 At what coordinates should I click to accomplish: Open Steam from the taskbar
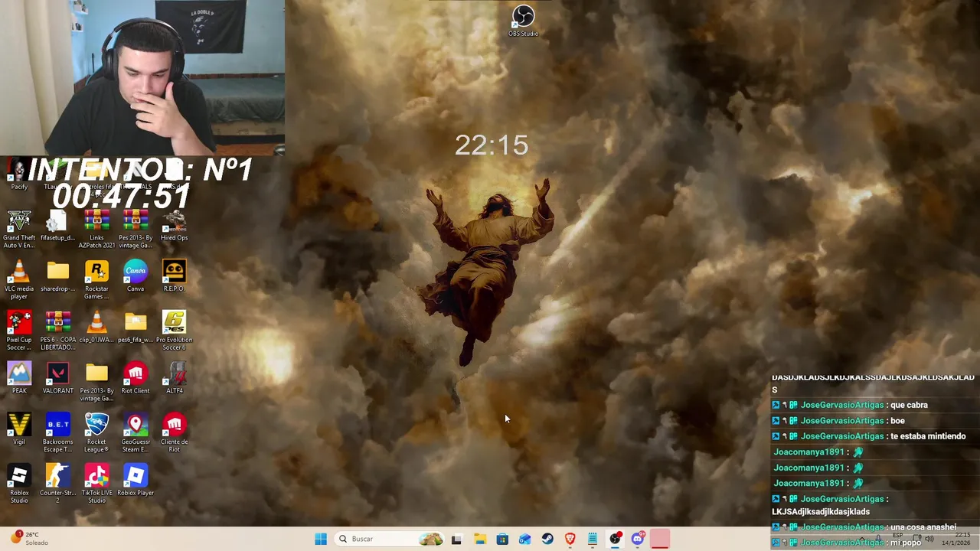(x=547, y=539)
